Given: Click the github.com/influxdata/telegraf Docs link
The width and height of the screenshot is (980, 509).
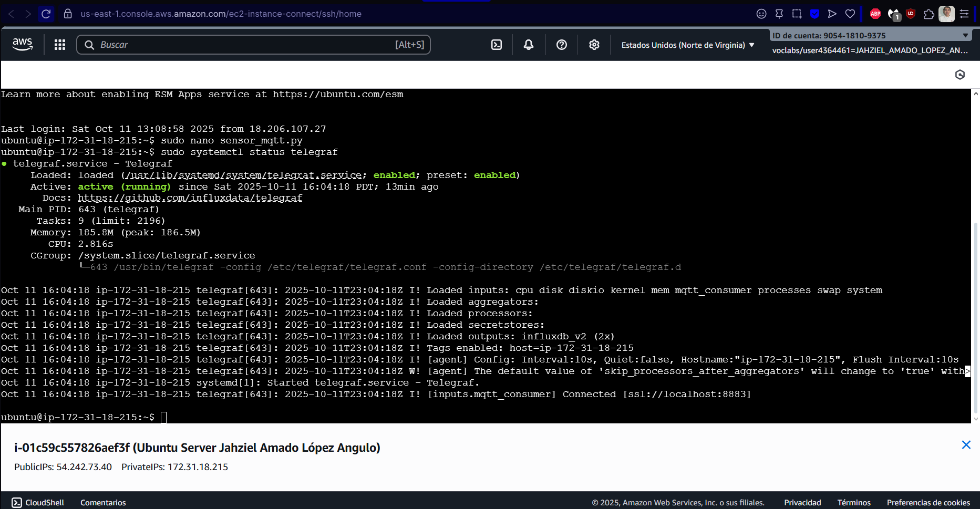Looking at the screenshot, I should [x=190, y=198].
